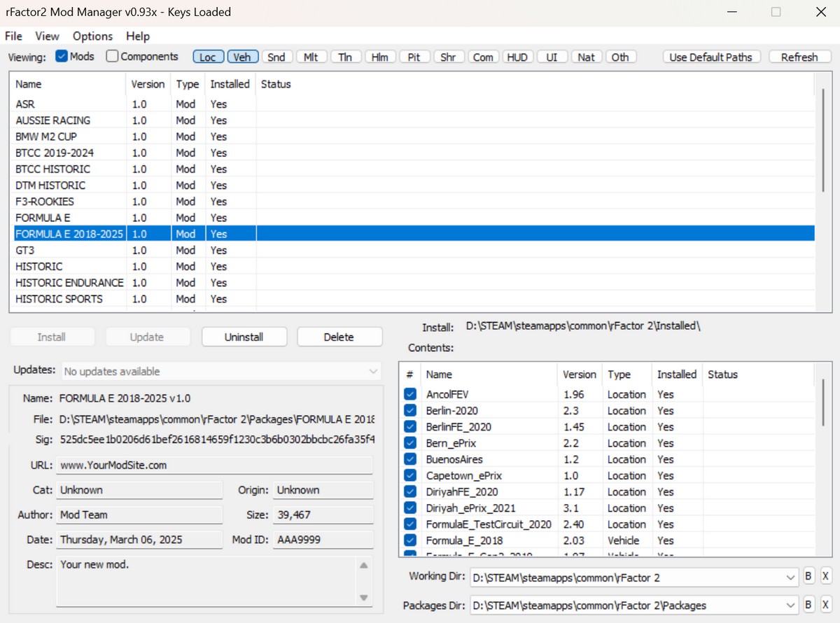Open the Options menu
The height and width of the screenshot is (623, 840).
click(x=92, y=36)
